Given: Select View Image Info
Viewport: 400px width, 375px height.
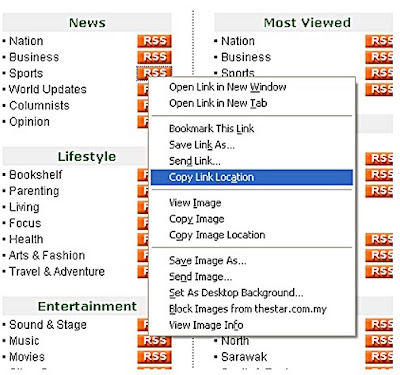Looking at the screenshot, I should tap(252, 325).
